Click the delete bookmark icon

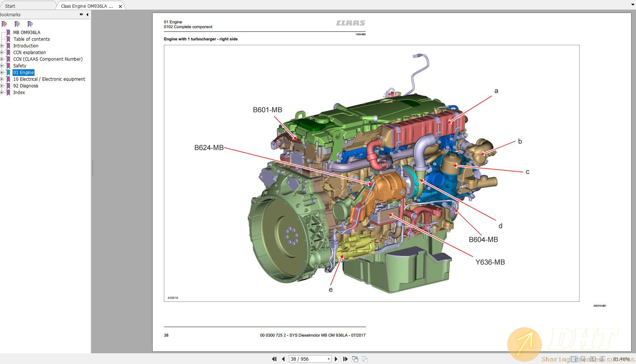coord(4,24)
